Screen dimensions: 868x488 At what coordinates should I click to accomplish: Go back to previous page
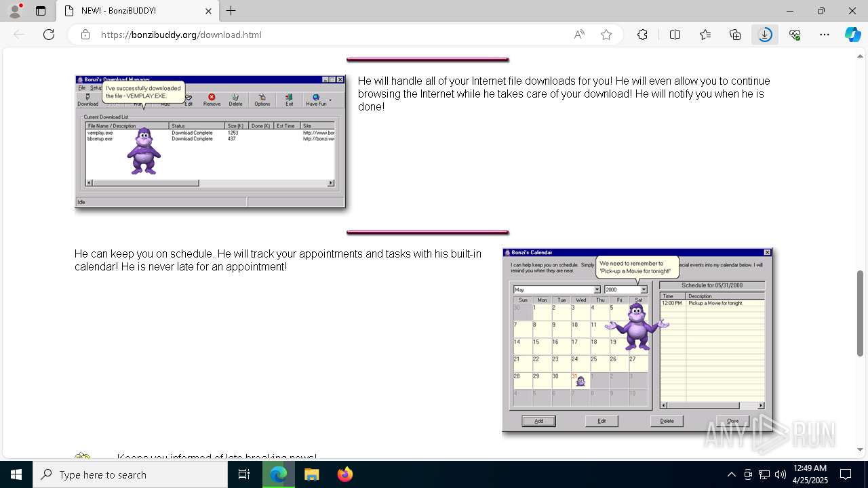click(19, 35)
